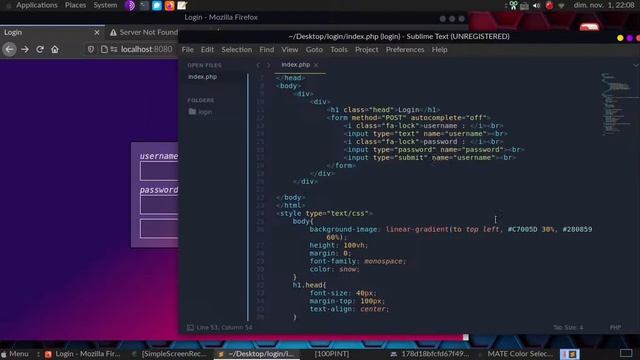Viewport: 640px width, 360px height.
Task: Open the scissors clipboard tray icon
Action: tap(513, 5)
